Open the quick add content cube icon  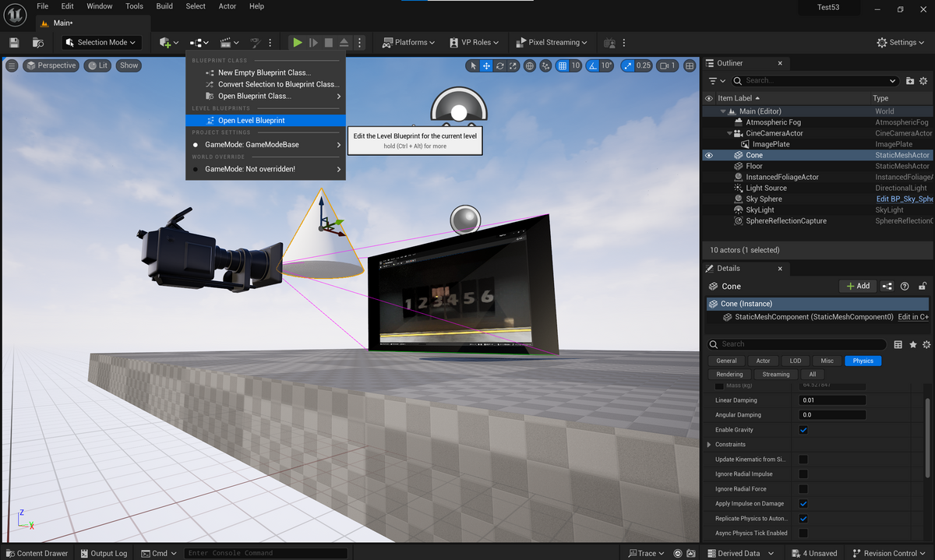(168, 42)
